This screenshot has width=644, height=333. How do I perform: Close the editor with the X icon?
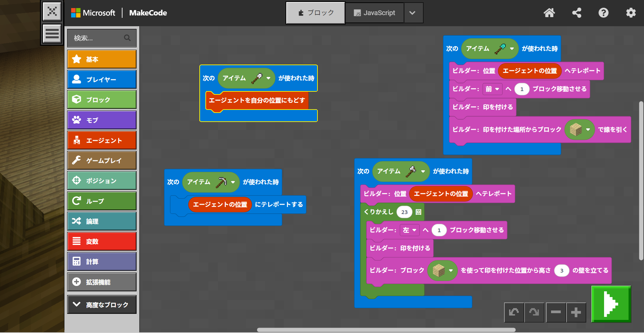coord(52,11)
